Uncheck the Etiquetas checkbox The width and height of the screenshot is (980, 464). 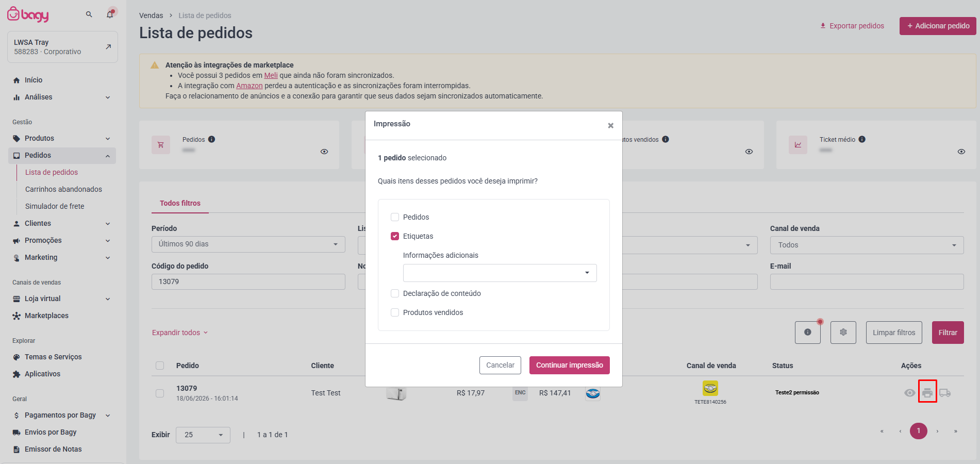click(x=395, y=236)
